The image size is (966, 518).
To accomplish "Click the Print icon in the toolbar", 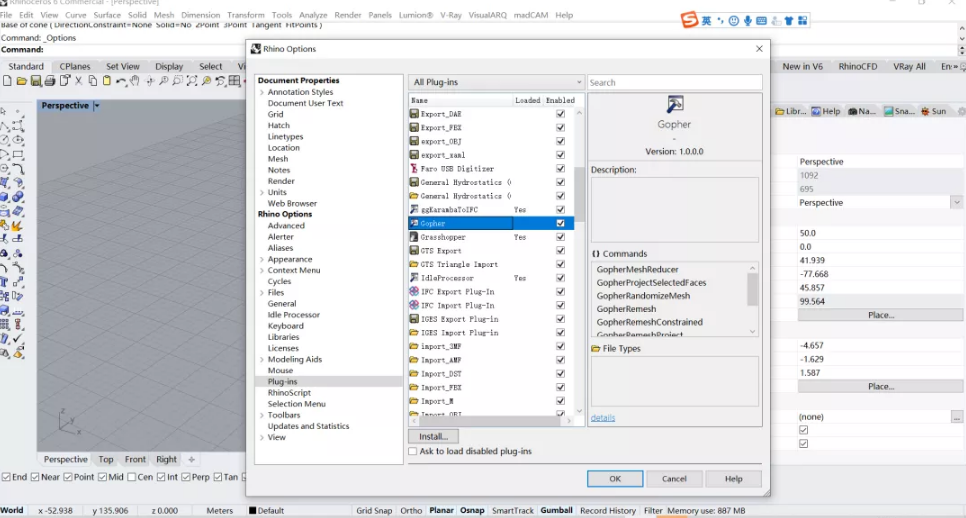I will pyautogui.click(x=50, y=81).
